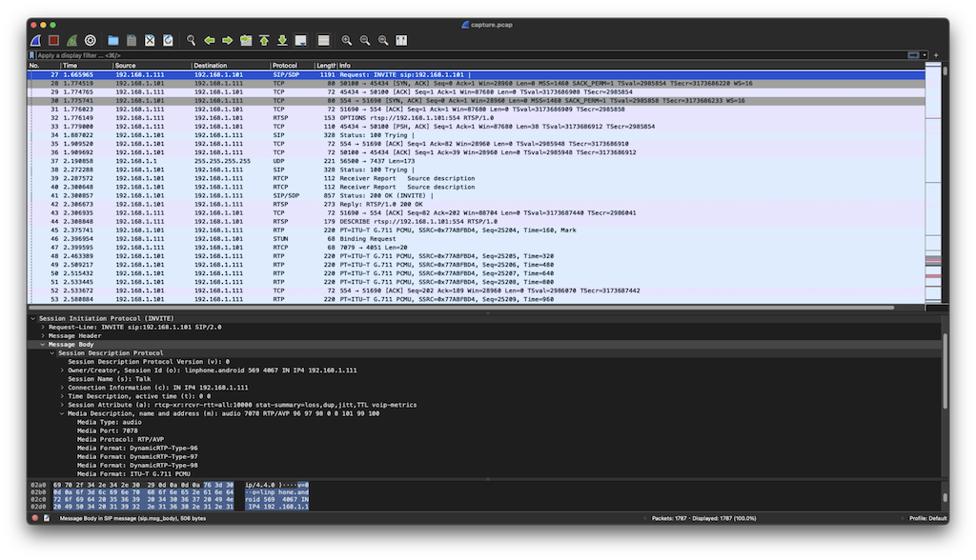
Task: Select Session Name (s): Talk line
Action: click(x=109, y=379)
